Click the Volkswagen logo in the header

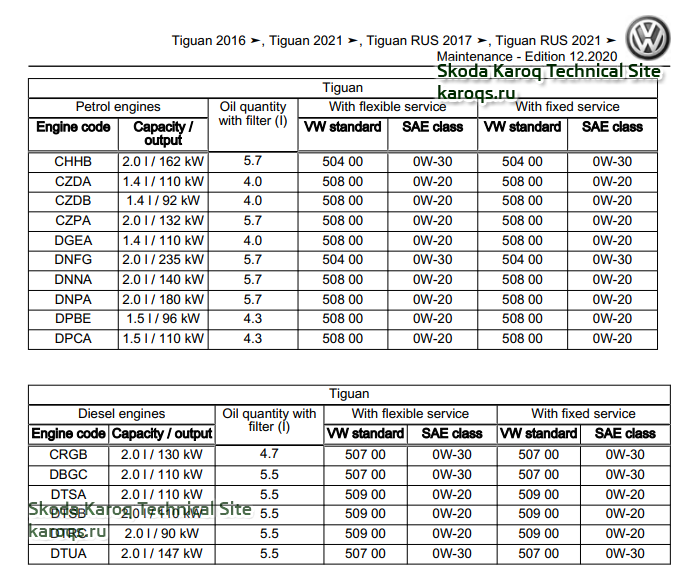pyautogui.click(x=647, y=38)
